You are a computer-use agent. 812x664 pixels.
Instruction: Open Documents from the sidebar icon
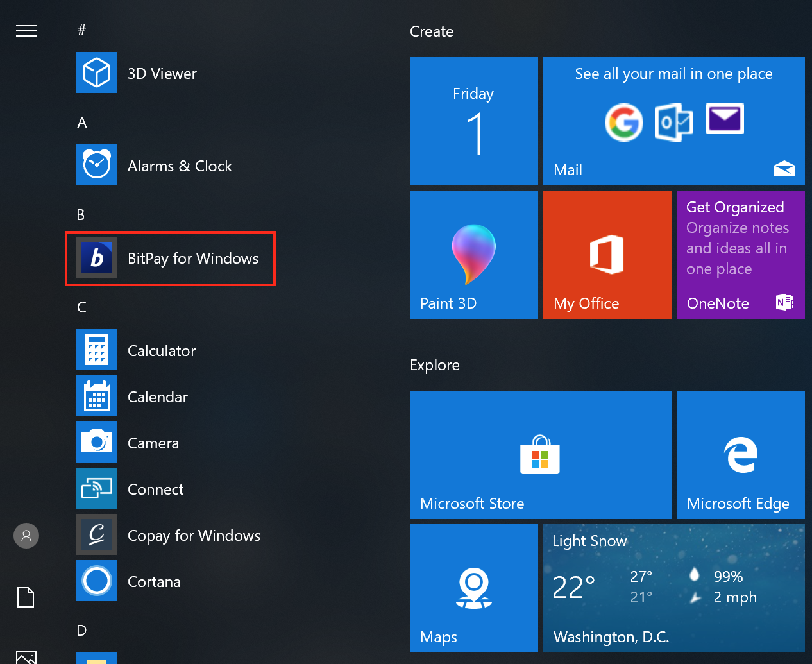26,597
